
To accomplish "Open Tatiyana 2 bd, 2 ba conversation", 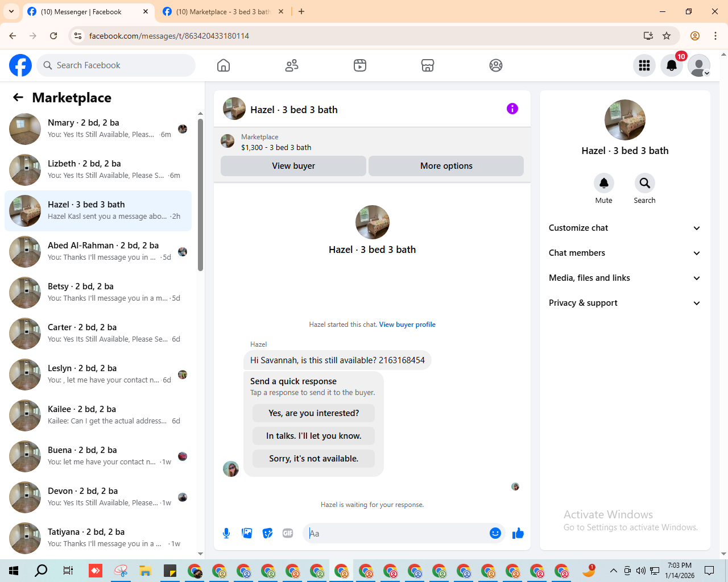I will click(x=98, y=538).
